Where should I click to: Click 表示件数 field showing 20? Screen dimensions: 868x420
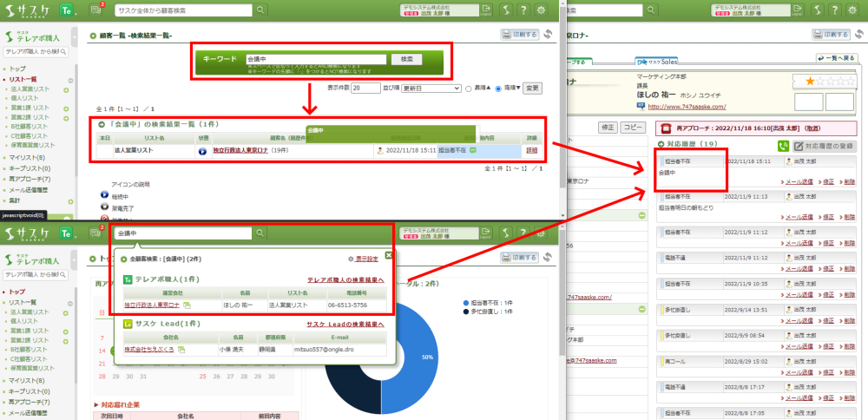(x=365, y=89)
